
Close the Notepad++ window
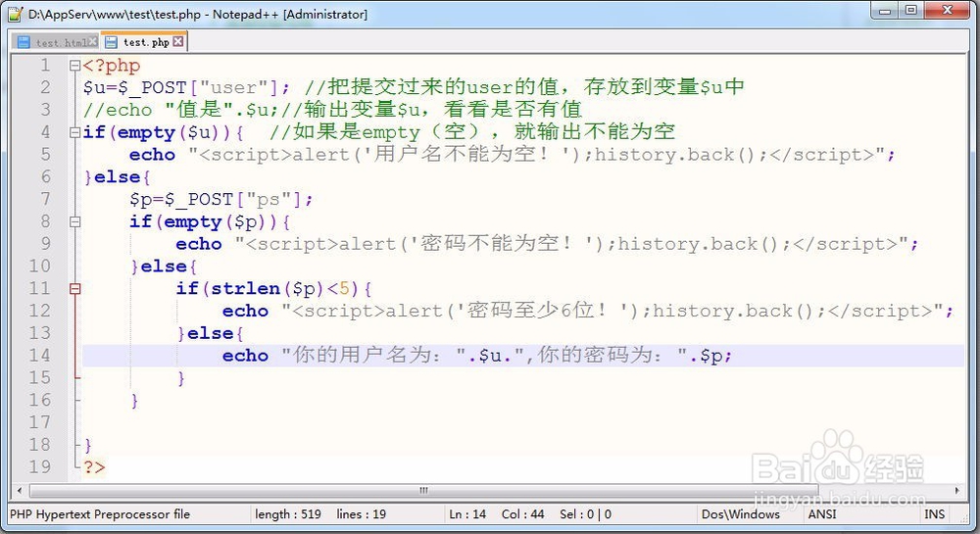point(948,11)
